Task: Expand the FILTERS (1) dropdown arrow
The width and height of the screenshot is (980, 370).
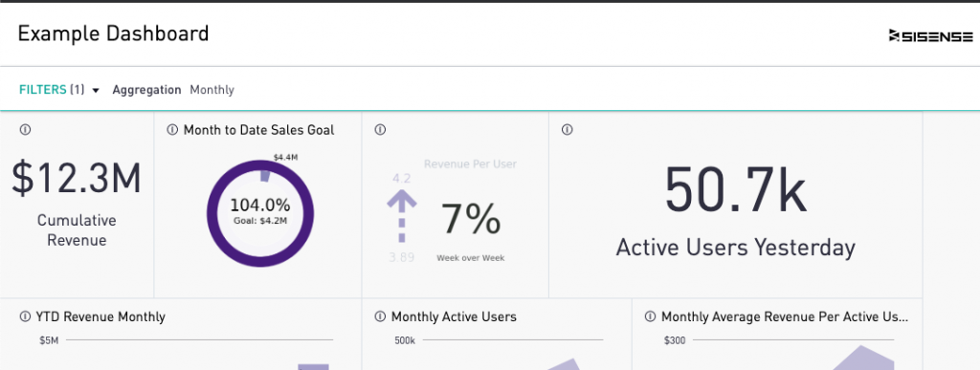Action: coord(96,91)
